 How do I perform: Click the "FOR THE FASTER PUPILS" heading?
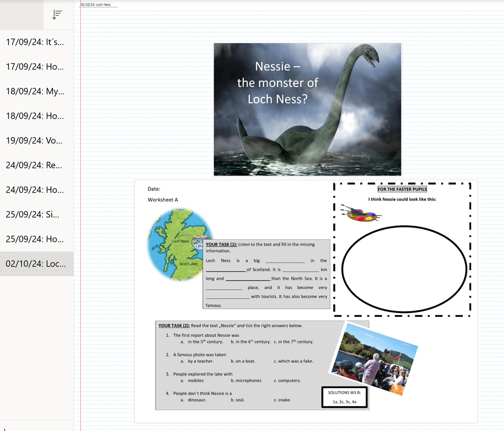(x=402, y=190)
